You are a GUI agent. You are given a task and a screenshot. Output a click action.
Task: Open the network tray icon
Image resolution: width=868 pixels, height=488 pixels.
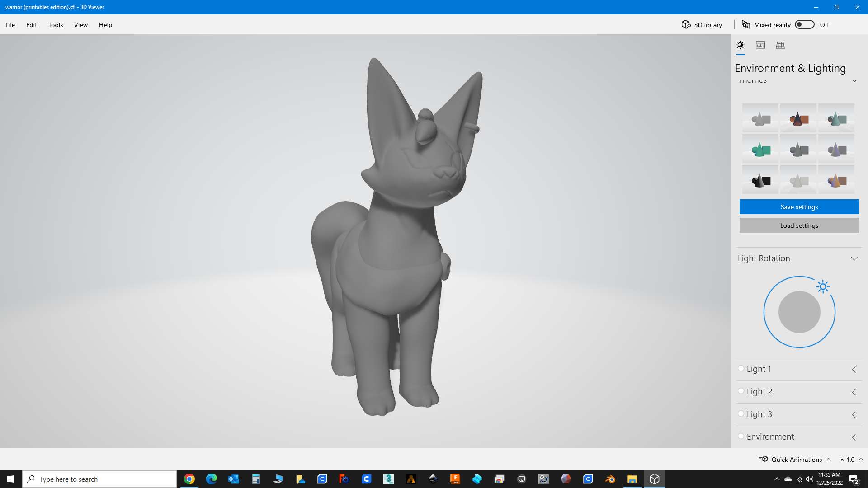pos(799,479)
